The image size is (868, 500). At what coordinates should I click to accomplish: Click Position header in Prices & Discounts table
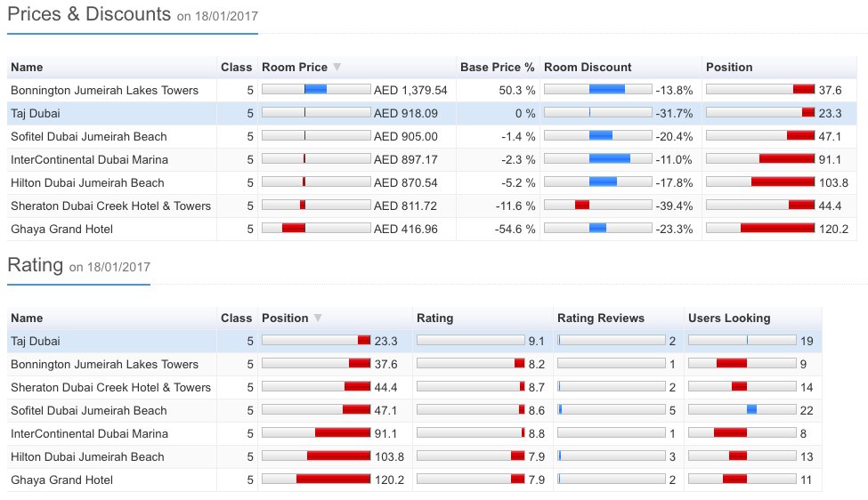[729, 68]
